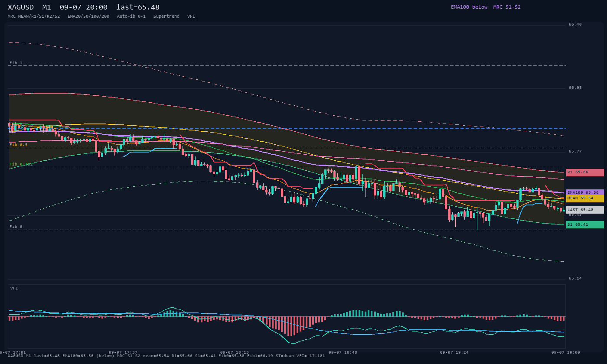Viewport: 607px width, 364px height.
Task: Click the 65.14 price axis label
Action: point(575,278)
